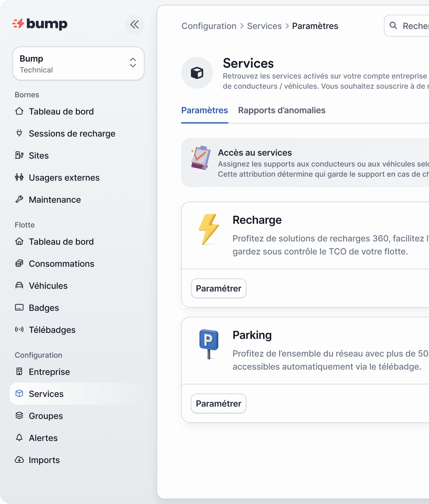Navigate to Entreprise in the sidebar

click(x=49, y=372)
